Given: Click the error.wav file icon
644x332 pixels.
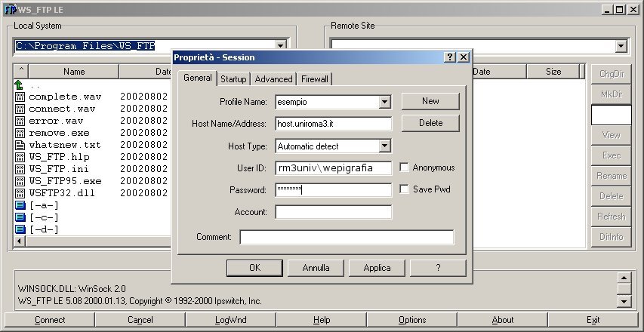Looking at the screenshot, I should (20, 121).
